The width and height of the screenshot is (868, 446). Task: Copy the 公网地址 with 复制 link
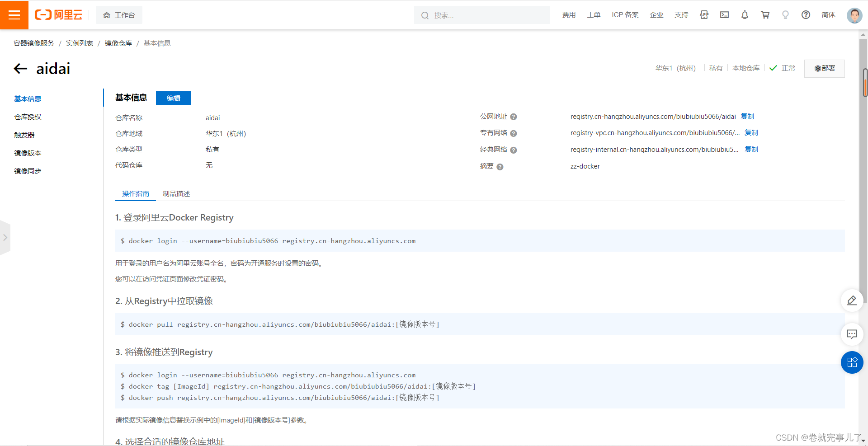click(747, 116)
